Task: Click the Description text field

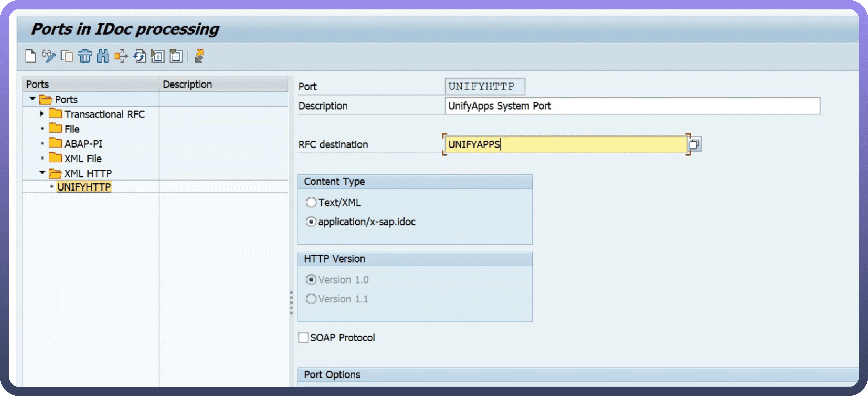Action: [632, 106]
